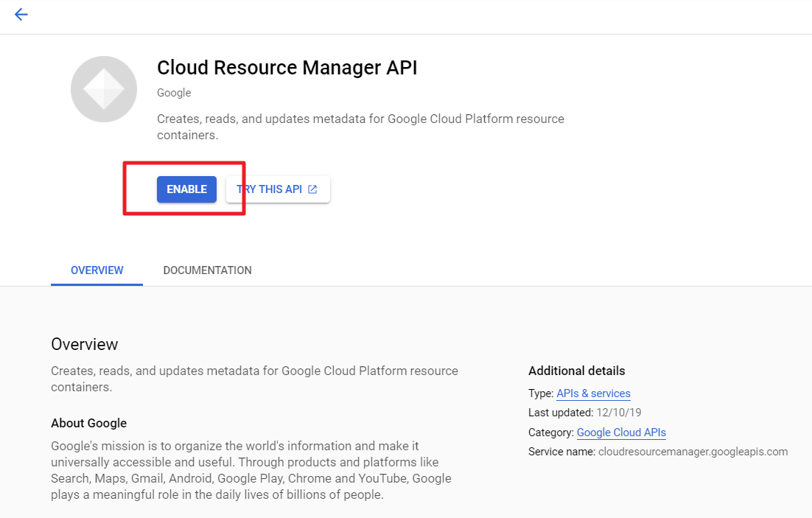Click the description paragraph under Overview heading
This screenshot has width=812, height=518.
pyautogui.click(x=254, y=378)
